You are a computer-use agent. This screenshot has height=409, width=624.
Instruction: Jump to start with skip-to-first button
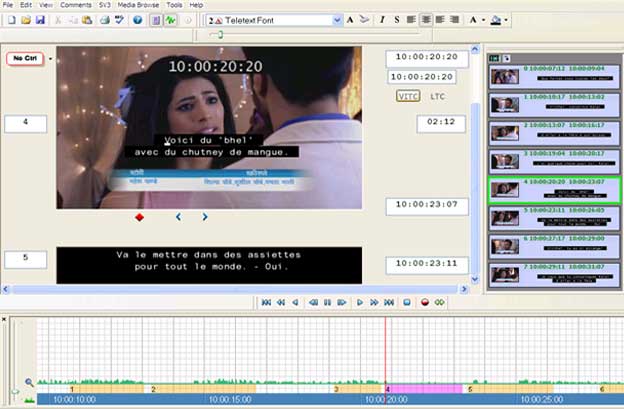[265, 301]
